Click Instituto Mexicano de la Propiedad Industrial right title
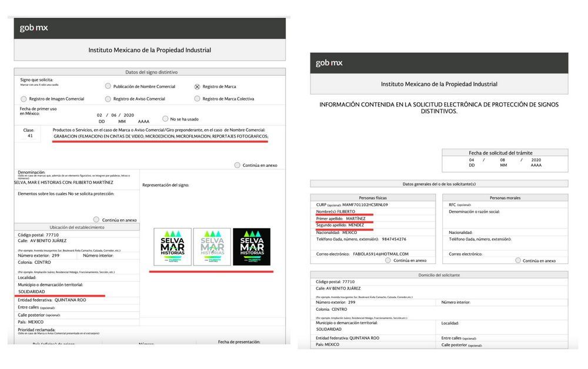Viewport: 588px width, 369px height. pos(439,84)
